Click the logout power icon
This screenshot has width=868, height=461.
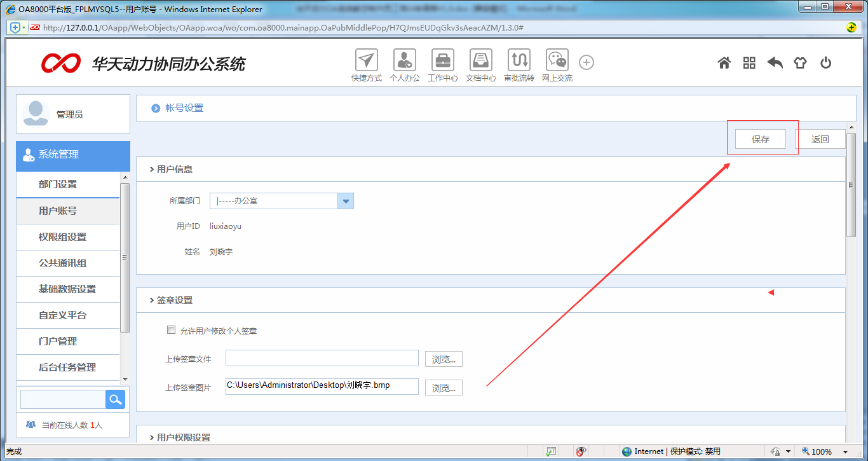point(825,62)
